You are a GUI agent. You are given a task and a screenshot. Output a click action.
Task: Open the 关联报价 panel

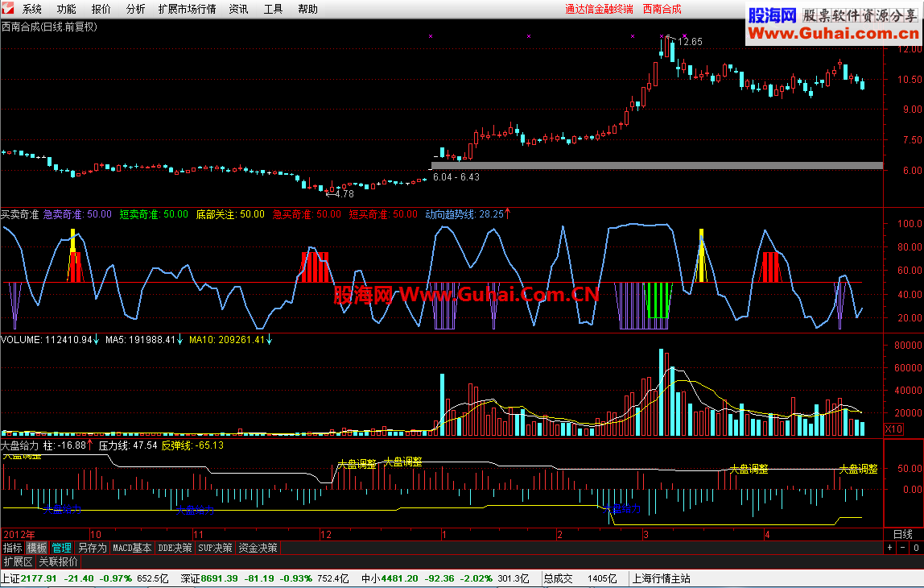[58, 561]
